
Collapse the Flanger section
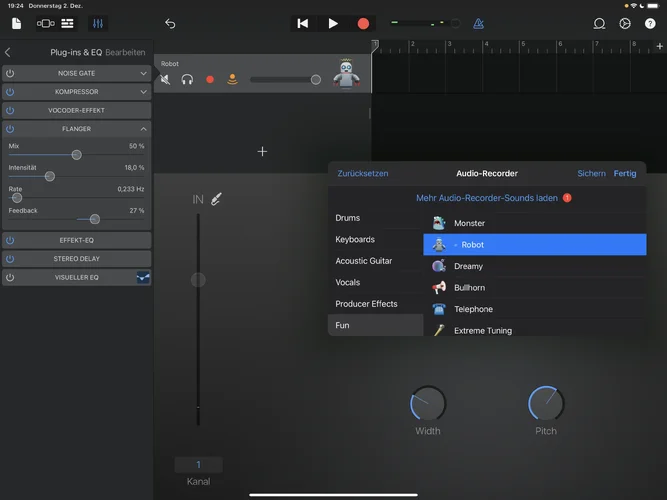point(143,129)
